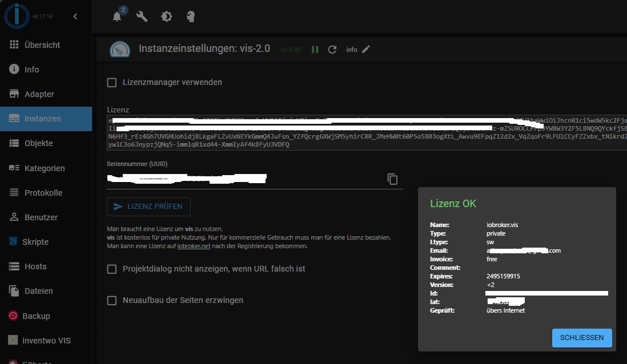Follow the iobroker.net link
Image resolution: width=627 pixels, height=364 pixels.
pos(195,246)
